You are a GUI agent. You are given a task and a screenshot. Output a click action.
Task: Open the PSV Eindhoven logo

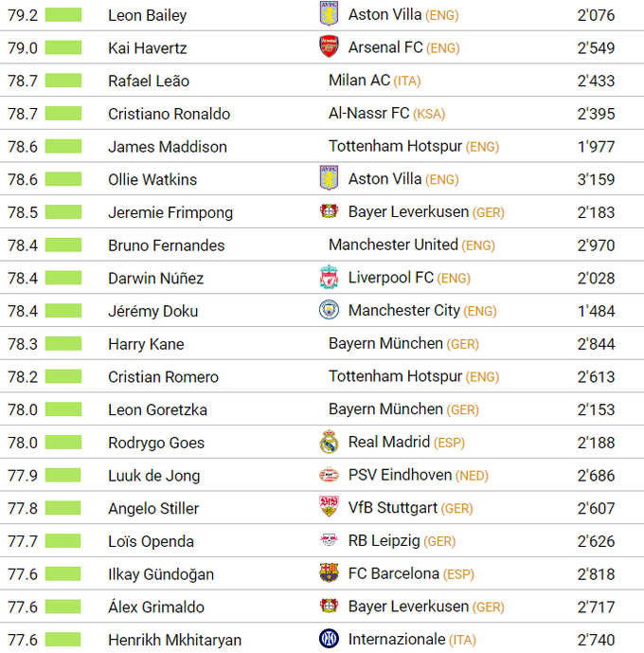(x=329, y=475)
